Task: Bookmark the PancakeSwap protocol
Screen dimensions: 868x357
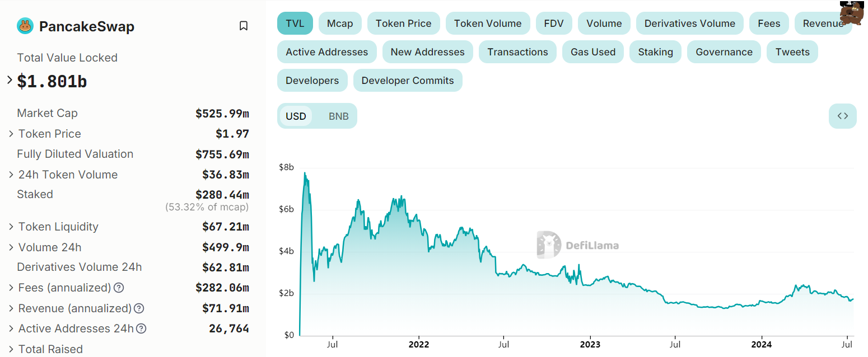Action: tap(244, 26)
